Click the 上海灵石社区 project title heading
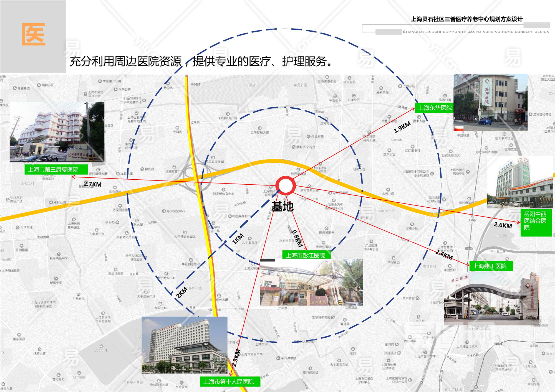Screen dimensions: 555x392 (467, 19)
